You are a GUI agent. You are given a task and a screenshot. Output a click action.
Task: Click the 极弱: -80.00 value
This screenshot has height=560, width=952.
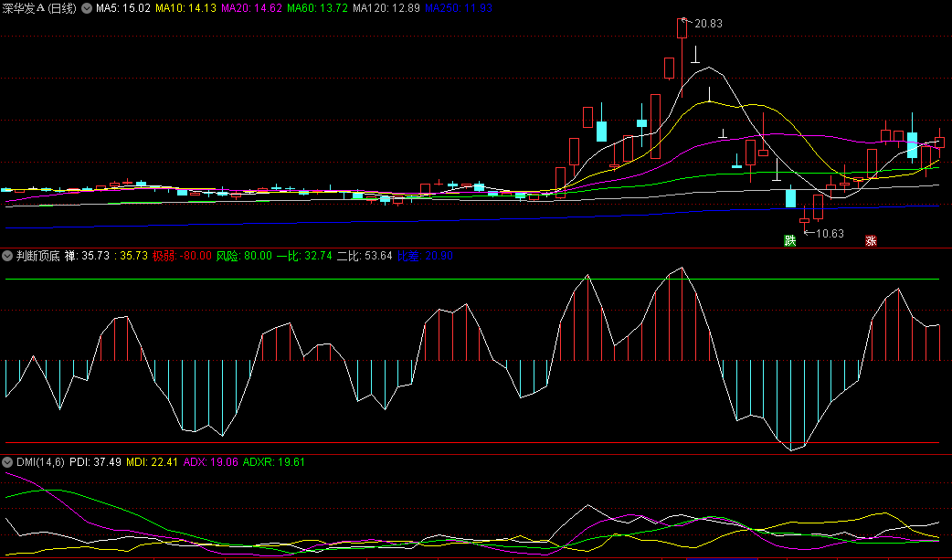pyautogui.click(x=182, y=257)
